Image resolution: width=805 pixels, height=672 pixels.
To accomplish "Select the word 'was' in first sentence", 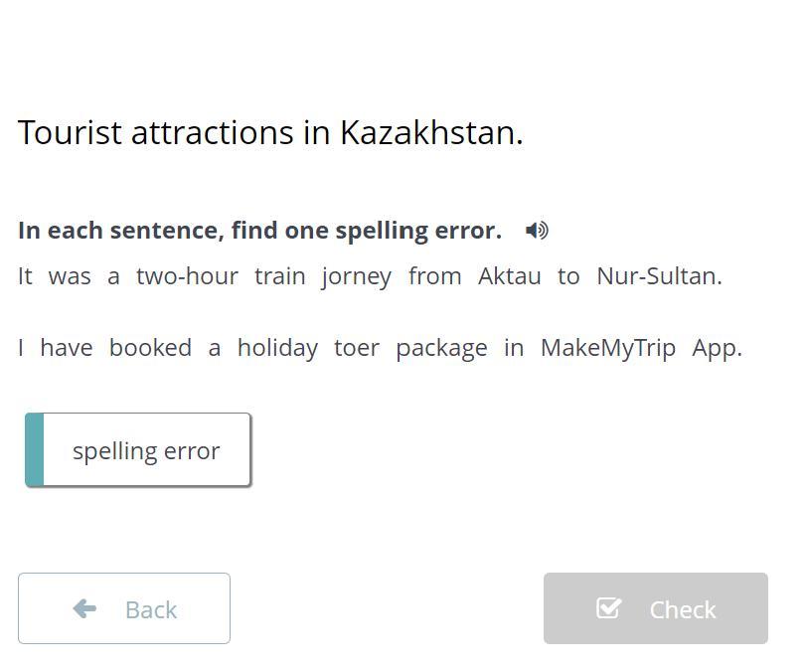I will (70, 276).
